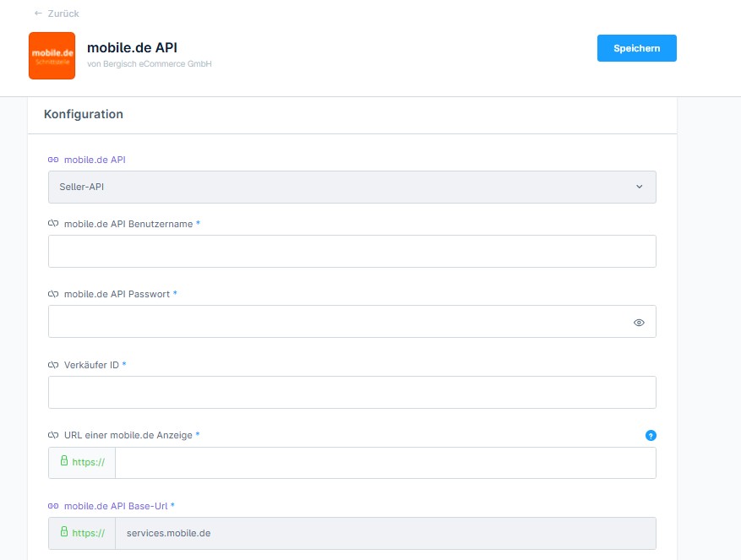Click the Konfiguration section header
Viewport: 741px width, 560px height.
tap(84, 115)
